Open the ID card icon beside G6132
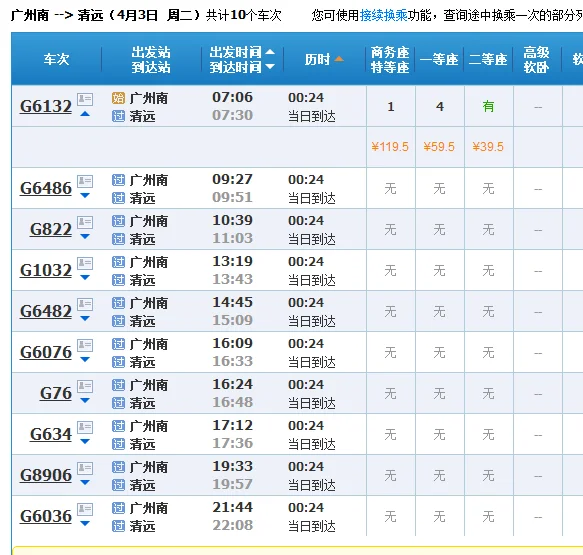 coord(85,99)
